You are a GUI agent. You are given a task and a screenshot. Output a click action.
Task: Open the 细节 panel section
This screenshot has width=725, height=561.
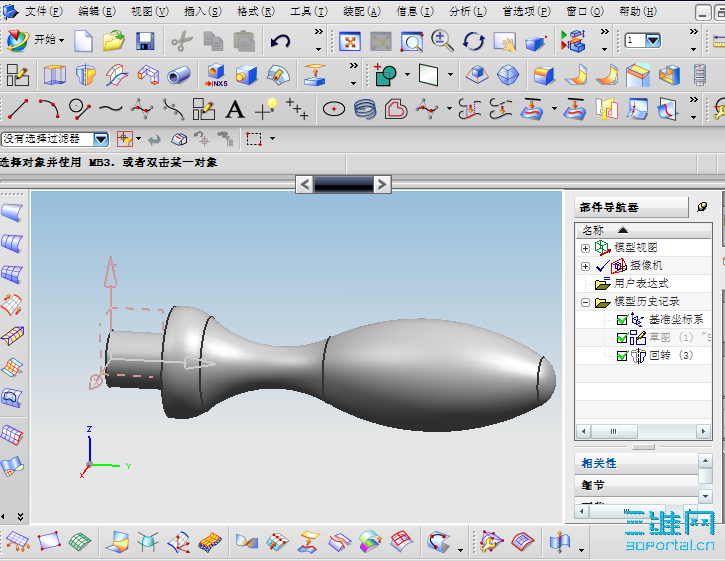point(636,485)
